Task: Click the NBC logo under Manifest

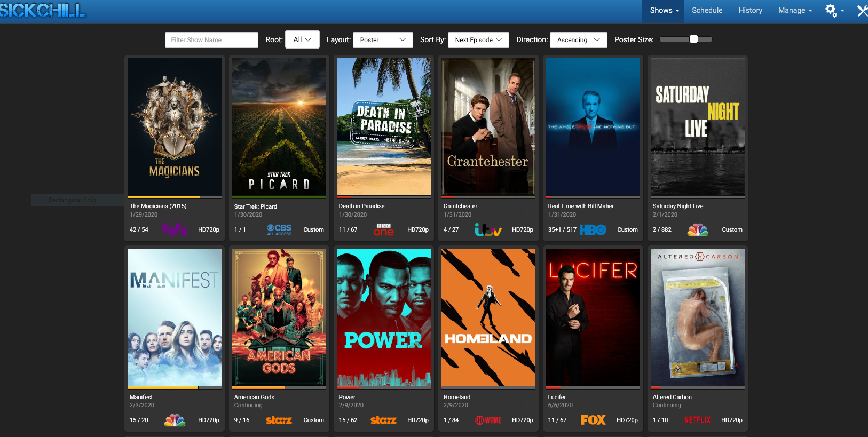Action: click(175, 420)
